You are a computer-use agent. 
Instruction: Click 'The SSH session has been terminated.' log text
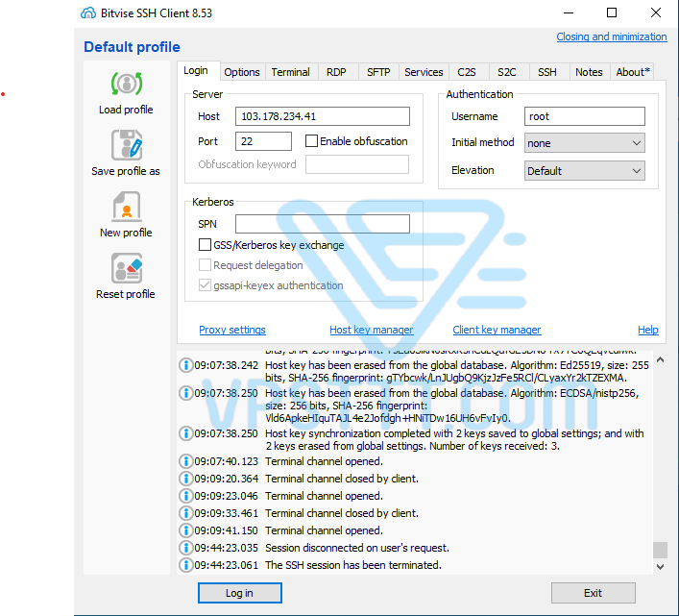[353, 565]
